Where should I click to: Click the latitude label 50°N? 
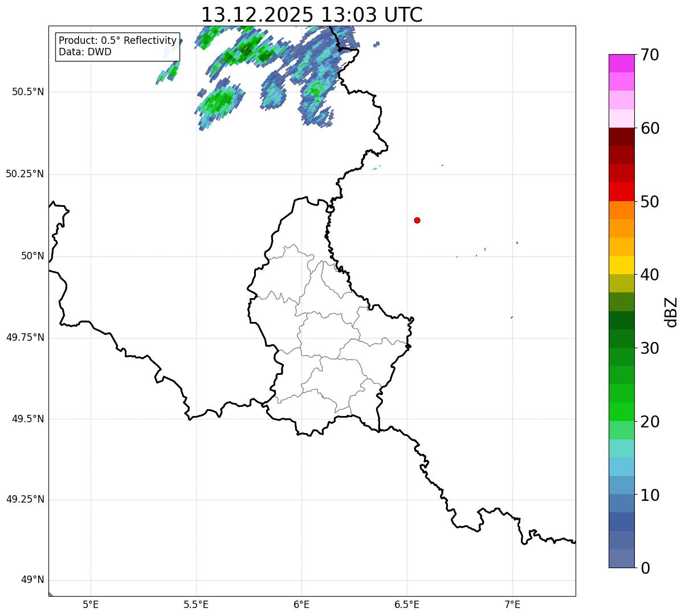(32, 256)
